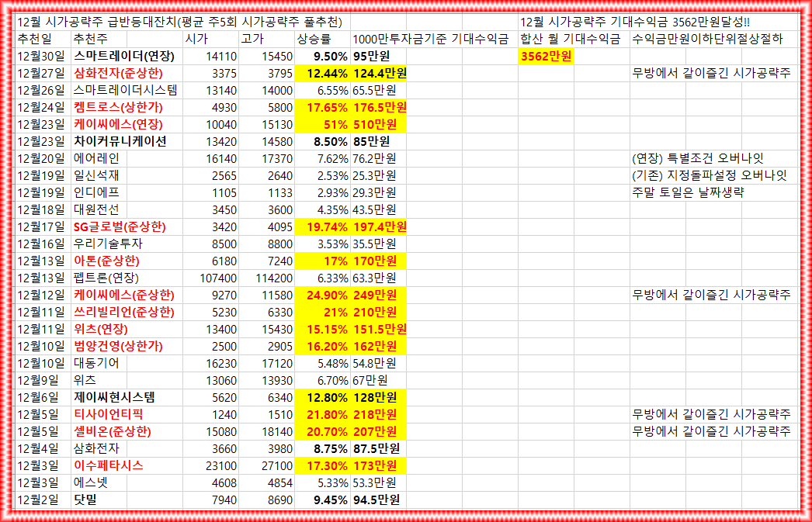
Task: Select the red cell '삼화전자(준상한)'
Action: [x=118, y=74]
